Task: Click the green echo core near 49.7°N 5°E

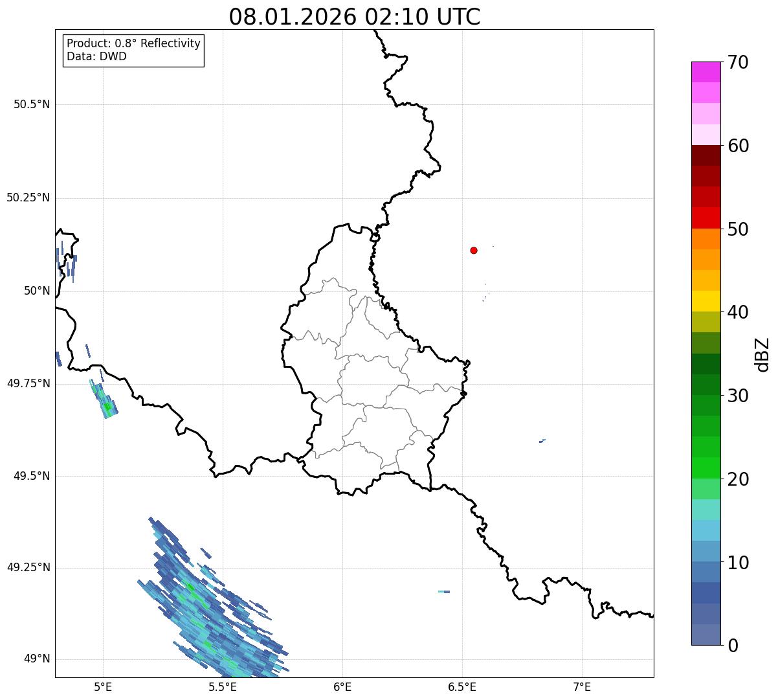Action: (x=107, y=406)
